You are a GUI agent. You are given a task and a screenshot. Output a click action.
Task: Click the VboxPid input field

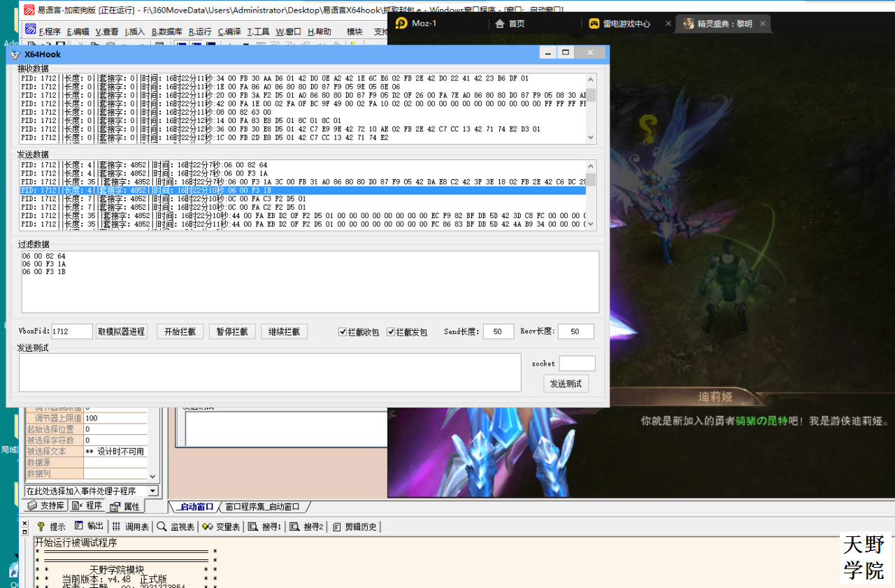click(x=71, y=331)
